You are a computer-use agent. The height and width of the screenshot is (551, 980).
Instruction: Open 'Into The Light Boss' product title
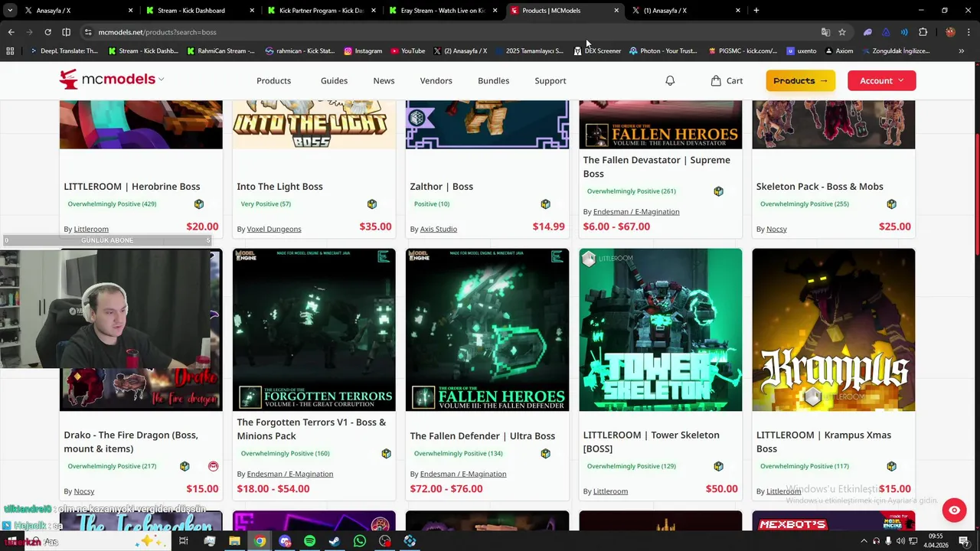pyautogui.click(x=279, y=186)
